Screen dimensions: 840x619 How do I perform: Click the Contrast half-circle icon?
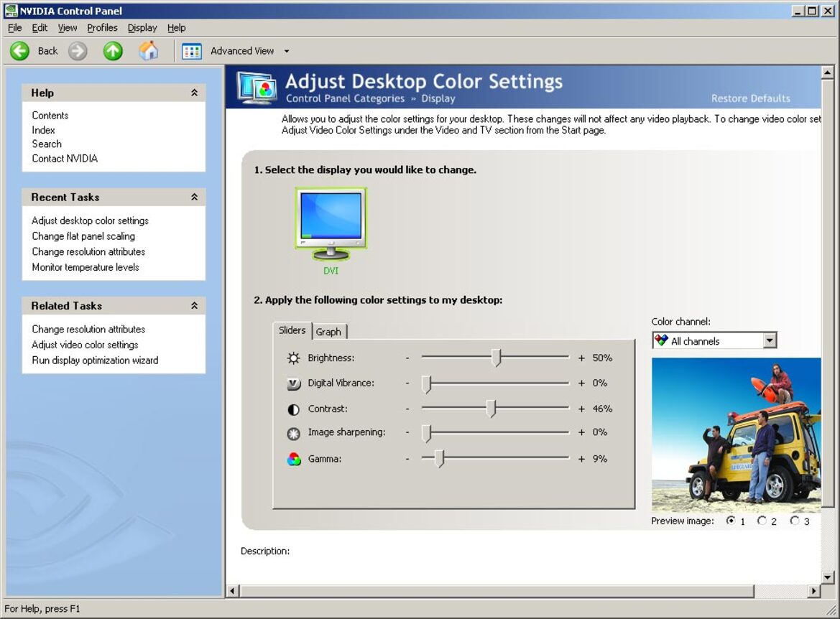pos(294,409)
